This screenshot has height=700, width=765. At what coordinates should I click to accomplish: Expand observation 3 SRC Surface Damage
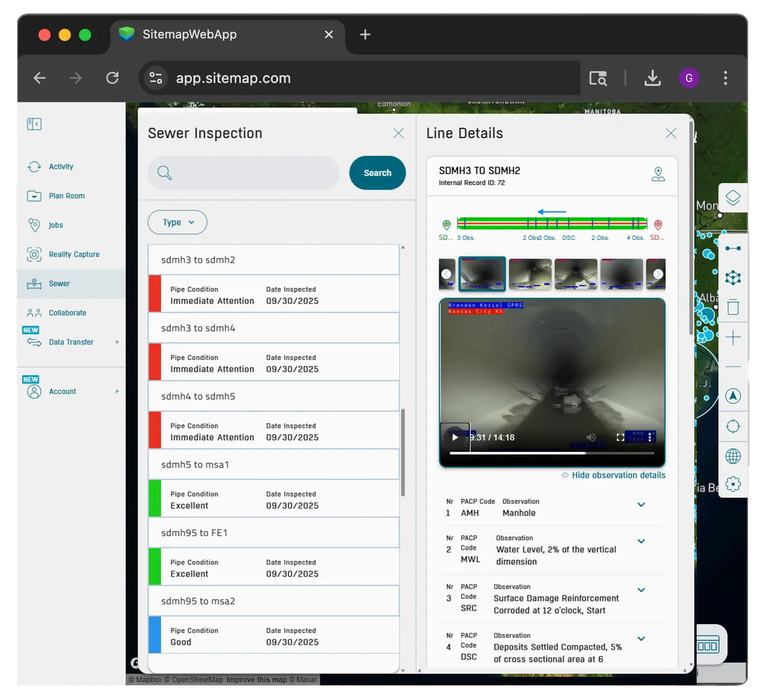[x=641, y=590]
